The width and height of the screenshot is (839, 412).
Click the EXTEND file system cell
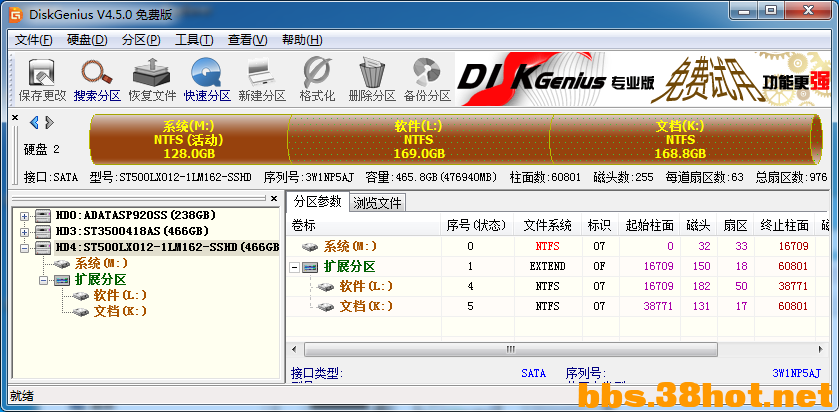(x=547, y=266)
